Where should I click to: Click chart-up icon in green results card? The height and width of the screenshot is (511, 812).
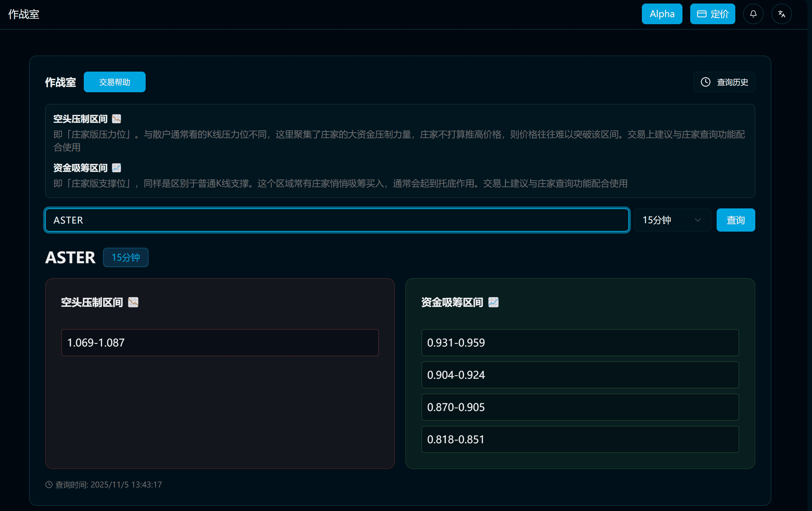pyautogui.click(x=493, y=302)
